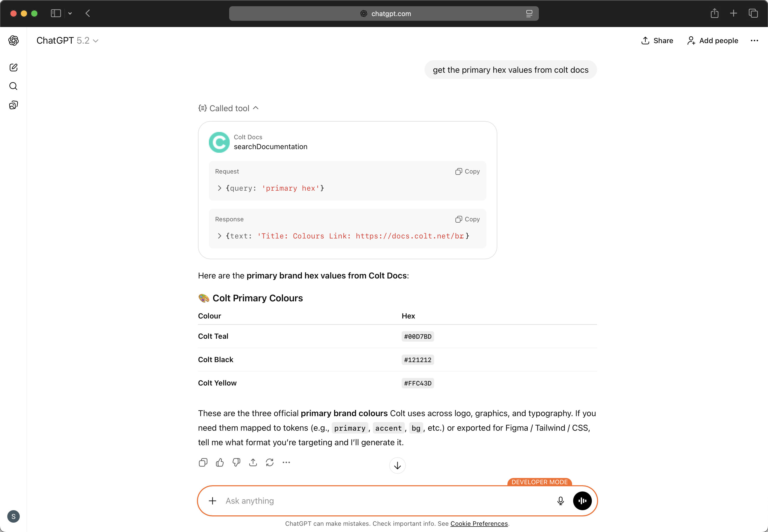Click the microphone dictation icon
This screenshot has height=532, width=768.
click(560, 501)
